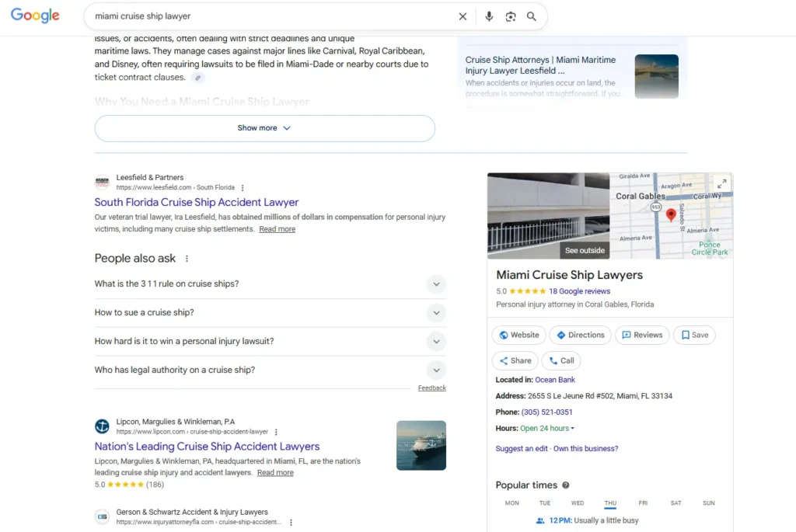Call the business via Call button
This screenshot has width=796, height=532.
[x=560, y=361]
